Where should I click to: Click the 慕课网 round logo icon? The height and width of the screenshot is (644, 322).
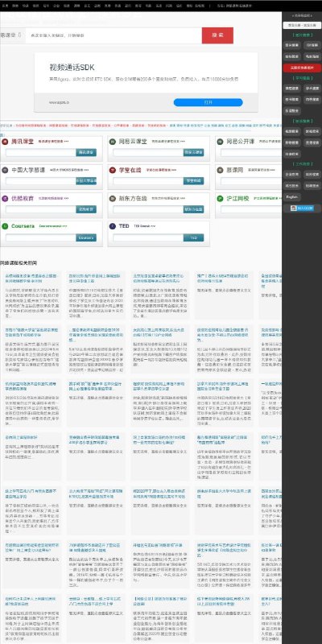click(x=220, y=170)
